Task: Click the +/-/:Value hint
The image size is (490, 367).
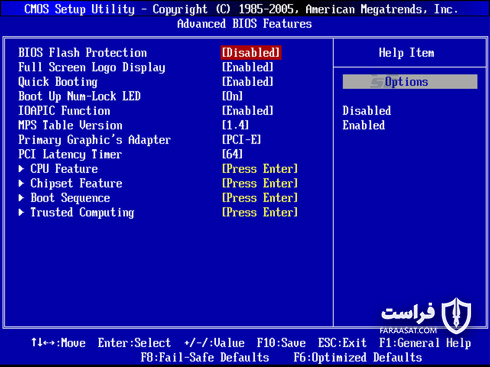Action: click(214, 343)
